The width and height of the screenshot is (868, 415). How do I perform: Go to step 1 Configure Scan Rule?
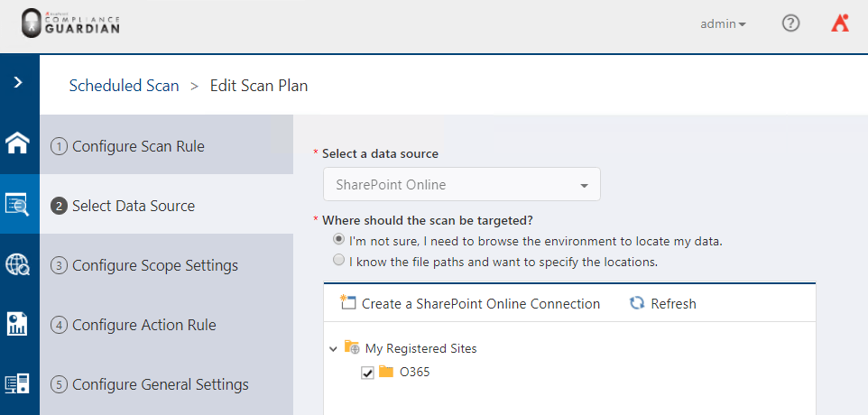pos(166,146)
